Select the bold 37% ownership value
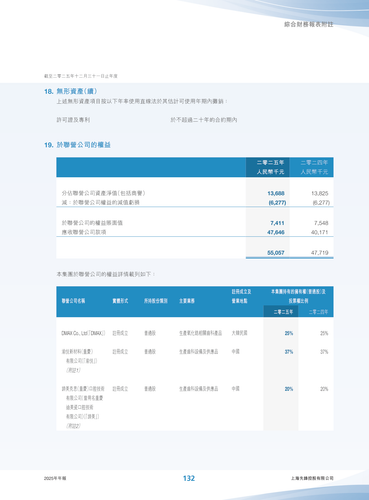The image size is (369, 500). point(289,352)
